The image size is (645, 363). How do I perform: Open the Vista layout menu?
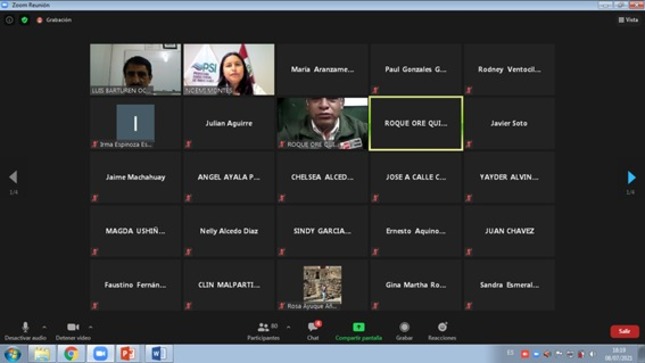(628, 20)
